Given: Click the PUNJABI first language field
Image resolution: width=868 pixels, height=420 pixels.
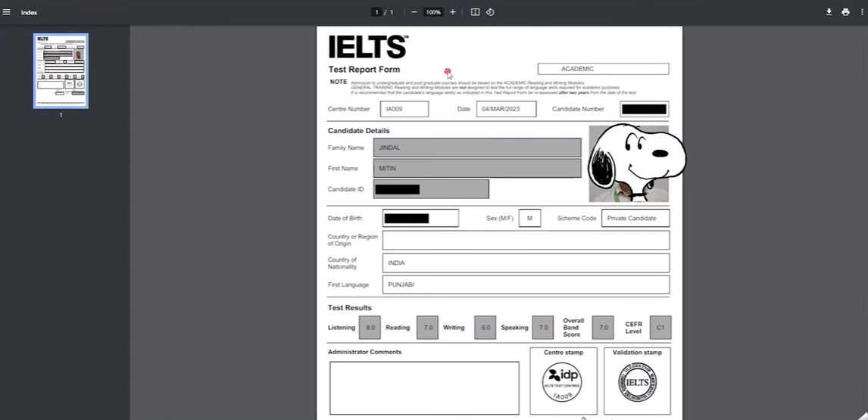Looking at the screenshot, I should (x=526, y=285).
